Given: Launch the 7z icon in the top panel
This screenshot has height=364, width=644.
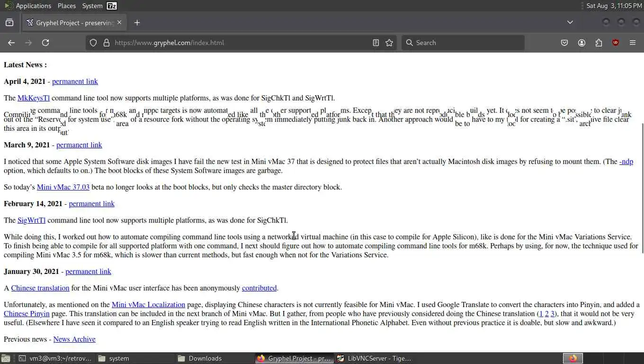Looking at the screenshot, I should (112, 6).
